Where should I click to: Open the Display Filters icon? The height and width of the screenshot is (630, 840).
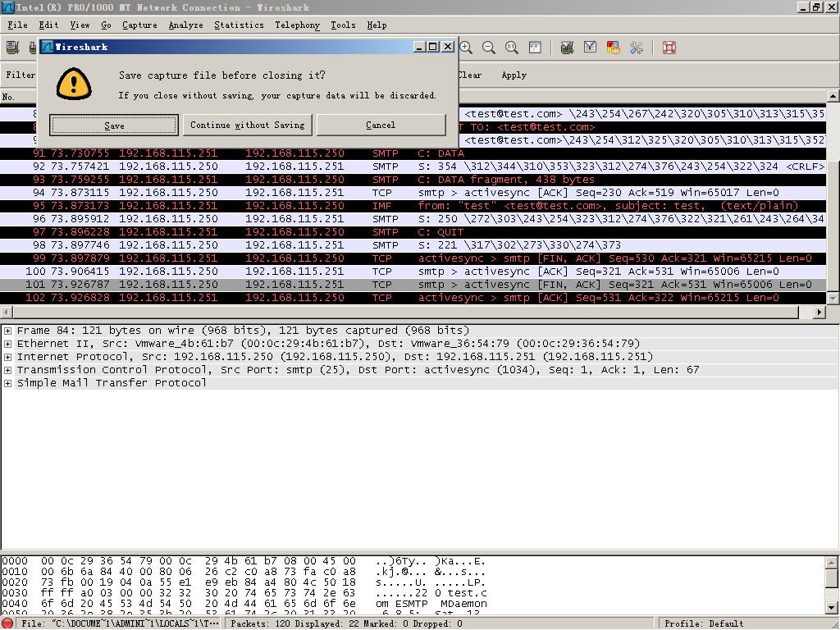590,47
